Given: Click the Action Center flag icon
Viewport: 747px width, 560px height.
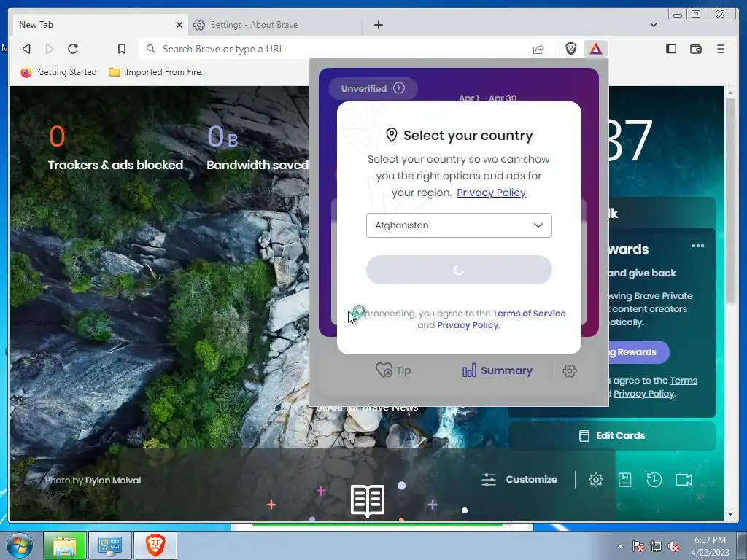Looking at the screenshot, I should point(638,546).
